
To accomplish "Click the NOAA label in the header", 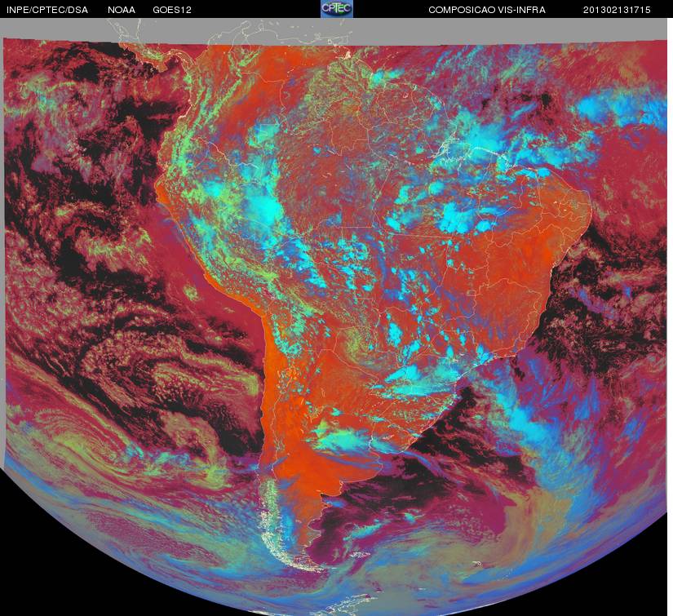I will 122,10.
